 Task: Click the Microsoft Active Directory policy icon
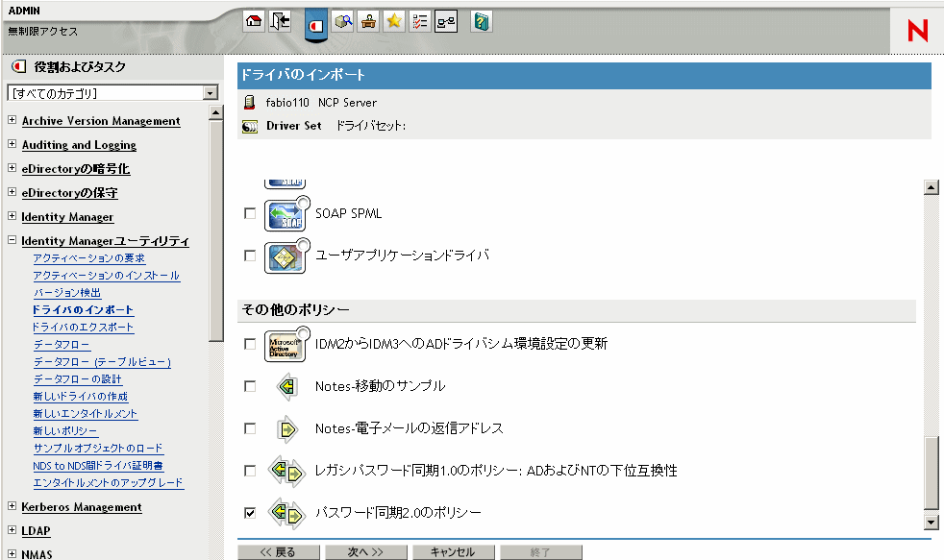click(286, 344)
